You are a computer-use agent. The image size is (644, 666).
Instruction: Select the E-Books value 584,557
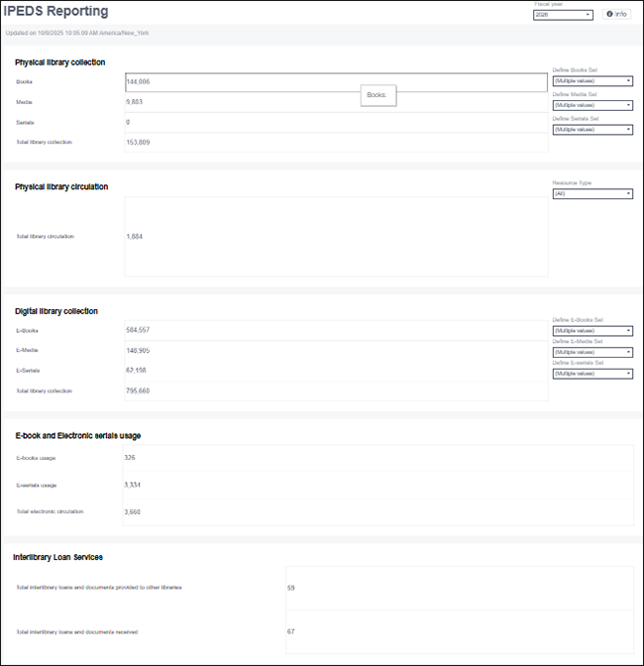point(138,330)
